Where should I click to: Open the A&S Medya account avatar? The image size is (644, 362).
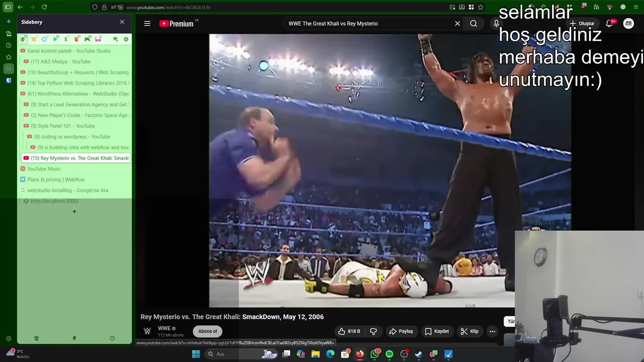coord(628,24)
